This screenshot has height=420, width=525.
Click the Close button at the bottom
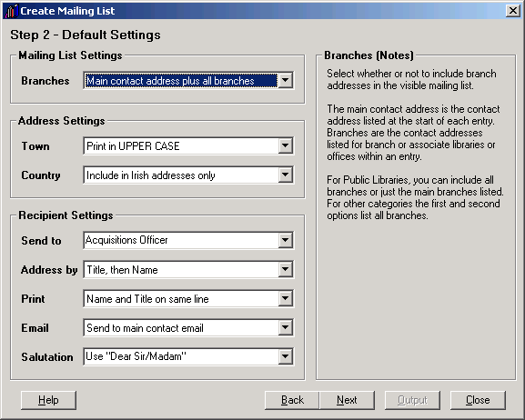tap(478, 400)
